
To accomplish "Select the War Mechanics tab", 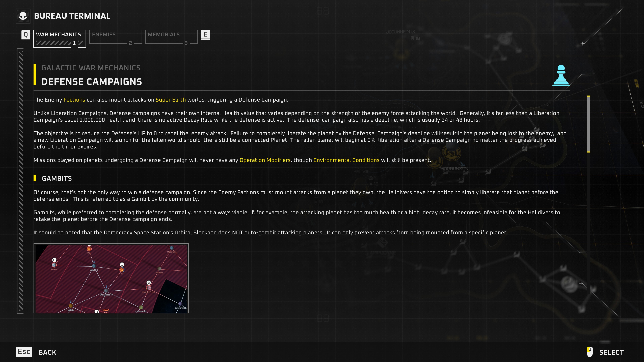I will tap(59, 35).
